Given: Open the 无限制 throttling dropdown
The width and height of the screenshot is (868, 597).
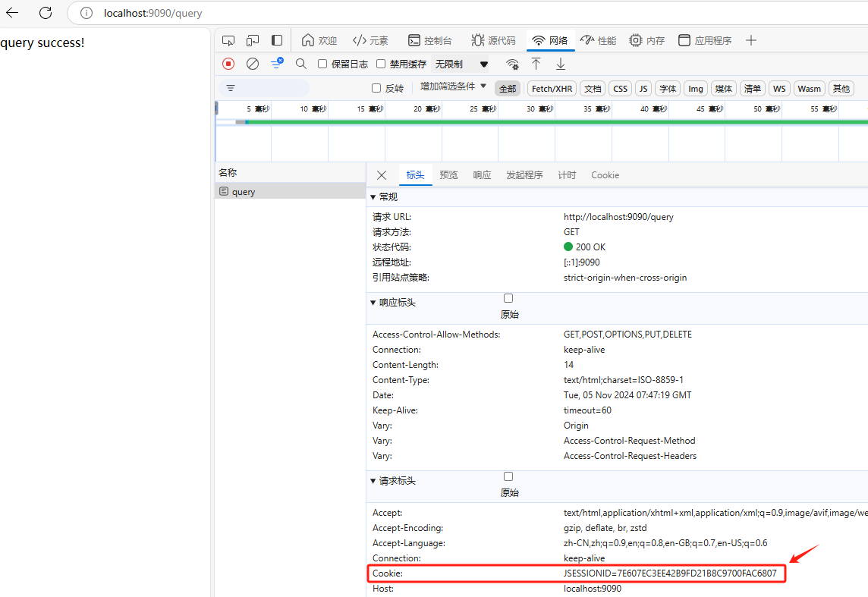Looking at the screenshot, I should [x=461, y=64].
